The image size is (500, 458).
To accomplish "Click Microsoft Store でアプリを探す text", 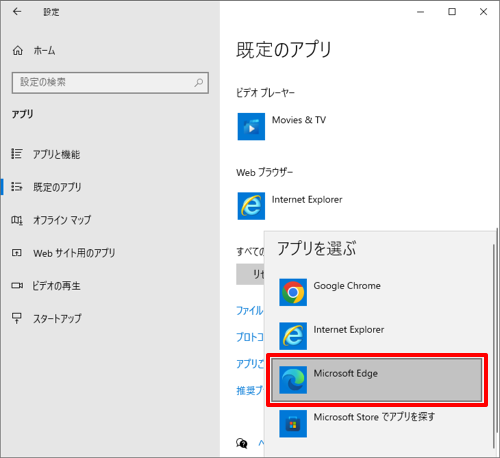I will [374, 417].
